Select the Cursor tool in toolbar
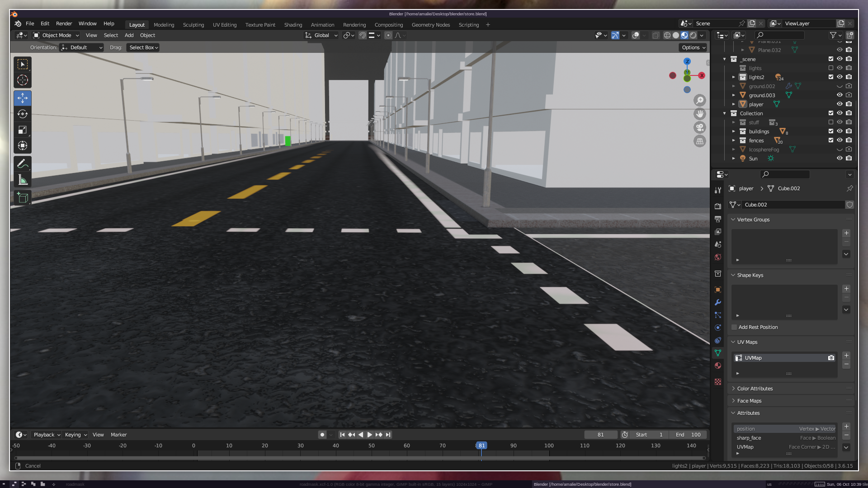868x488 pixels. click(23, 80)
